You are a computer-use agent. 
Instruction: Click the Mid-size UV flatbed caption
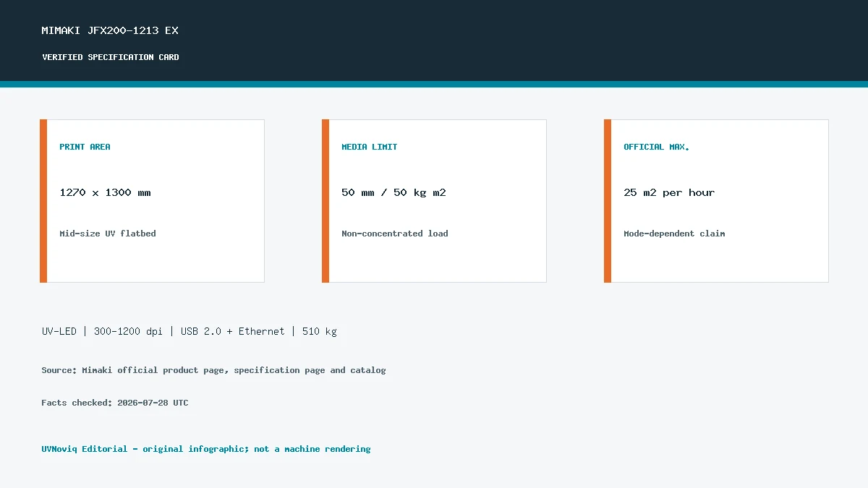tap(108, 234)
